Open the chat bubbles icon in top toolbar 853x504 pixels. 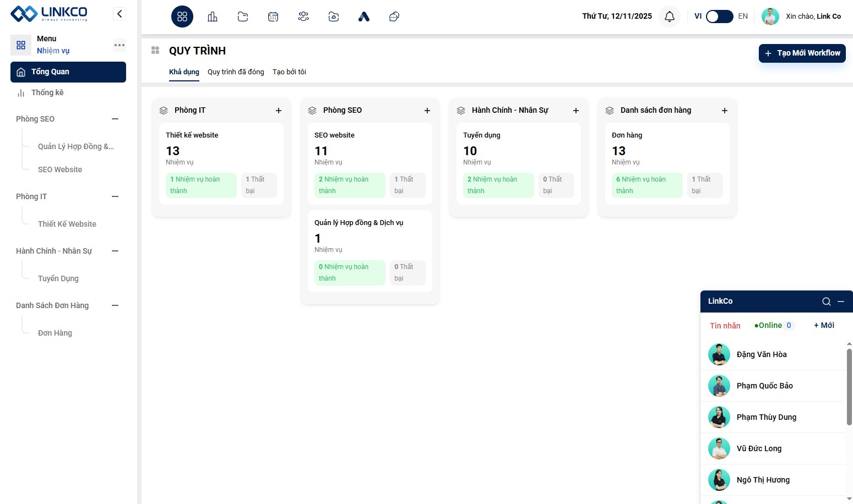(x=394, y=17)
